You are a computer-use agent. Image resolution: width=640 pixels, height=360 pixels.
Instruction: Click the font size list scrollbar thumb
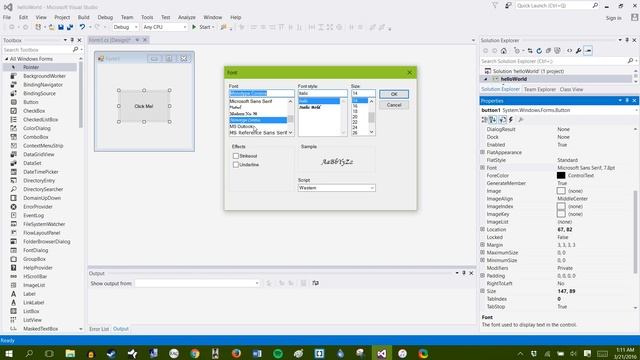point(371,118)
